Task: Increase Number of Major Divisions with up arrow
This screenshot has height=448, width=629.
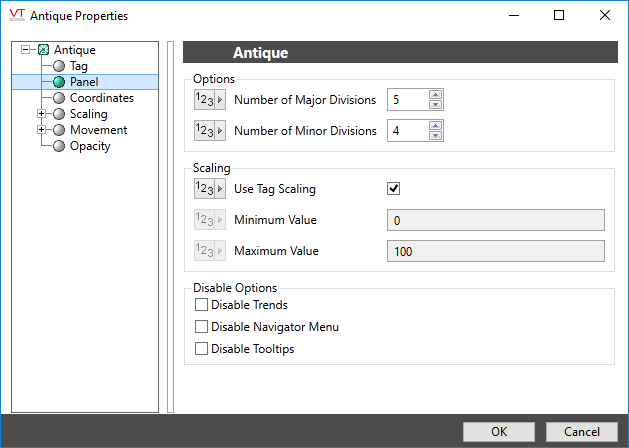Action: tap(435, 95)
